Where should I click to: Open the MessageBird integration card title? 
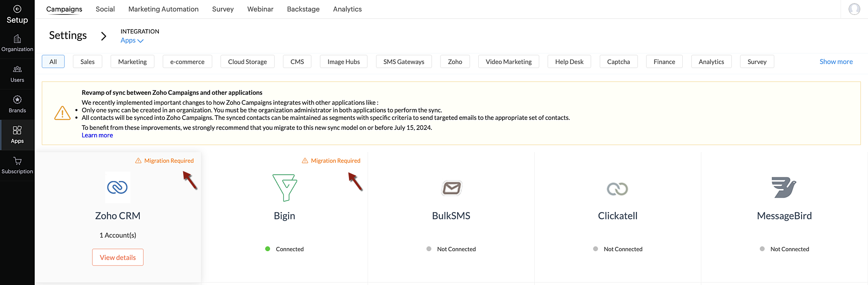tap(784, 216)
